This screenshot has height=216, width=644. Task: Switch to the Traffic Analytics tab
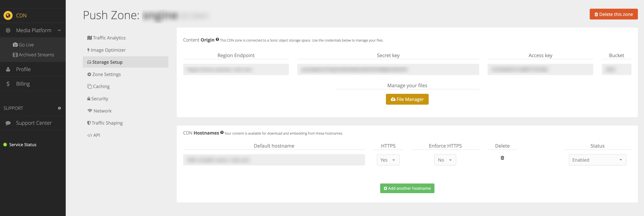106,38
